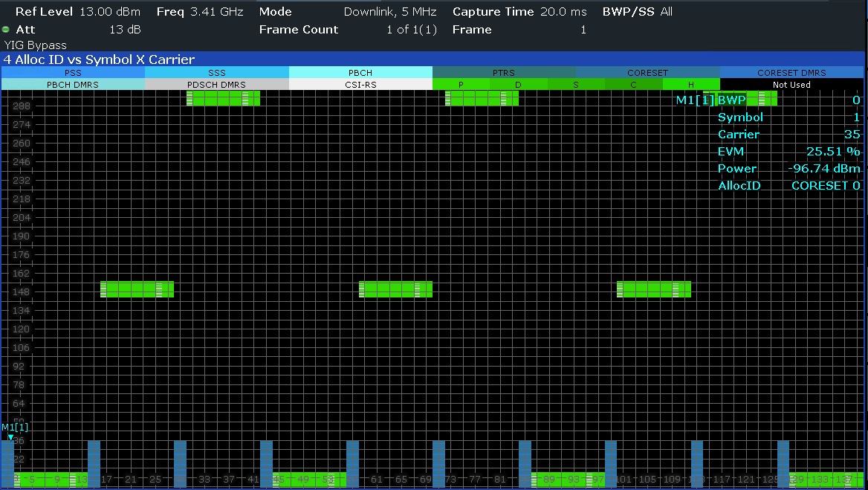Click the symbol axis label 121
The image size is (868, 490).
[x=746, y=479]
